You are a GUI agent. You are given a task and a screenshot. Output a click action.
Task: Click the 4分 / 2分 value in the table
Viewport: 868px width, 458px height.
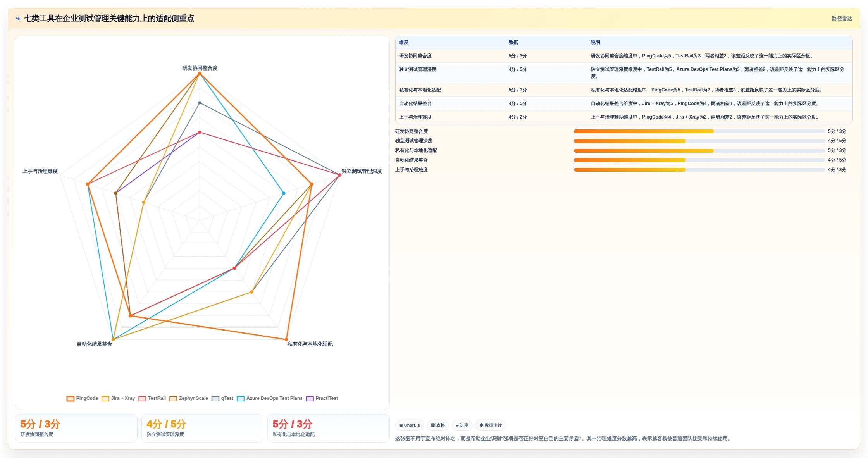pos(518,117)
